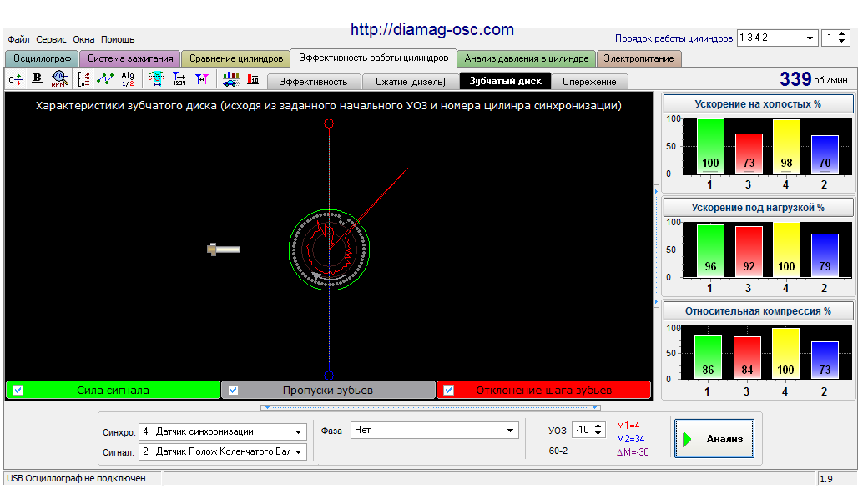
Task: Click the version 1.9 status text
Action: click(826, 479)
